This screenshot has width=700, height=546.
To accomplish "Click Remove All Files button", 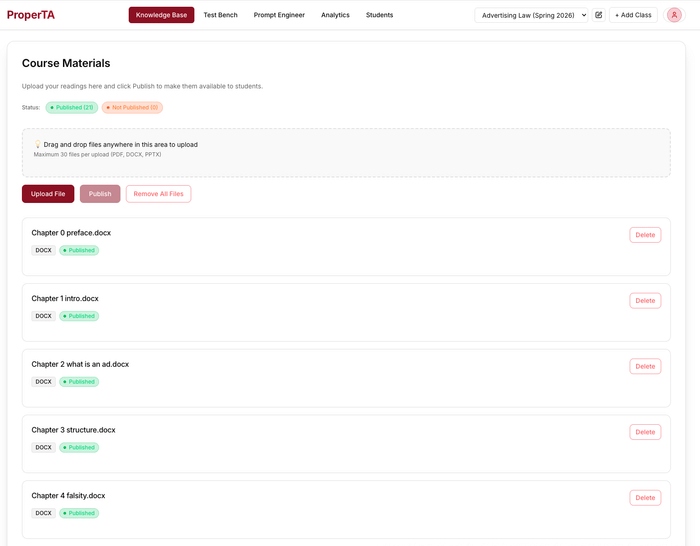I will pyautogui.click(x=158, y=194).
